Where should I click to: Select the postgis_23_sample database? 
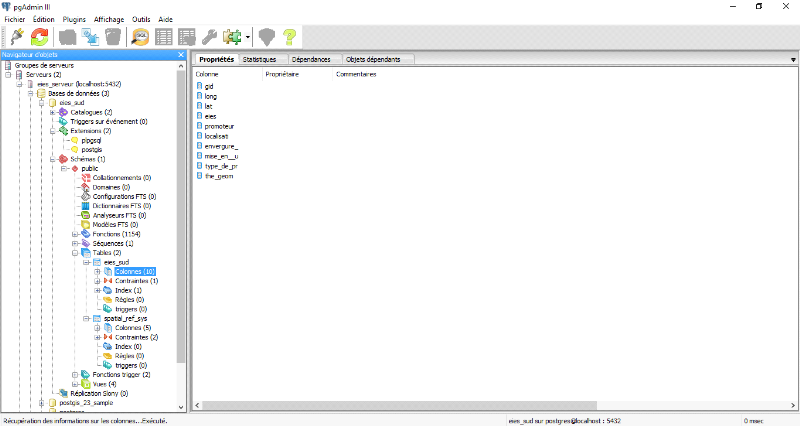coord(86,403)
